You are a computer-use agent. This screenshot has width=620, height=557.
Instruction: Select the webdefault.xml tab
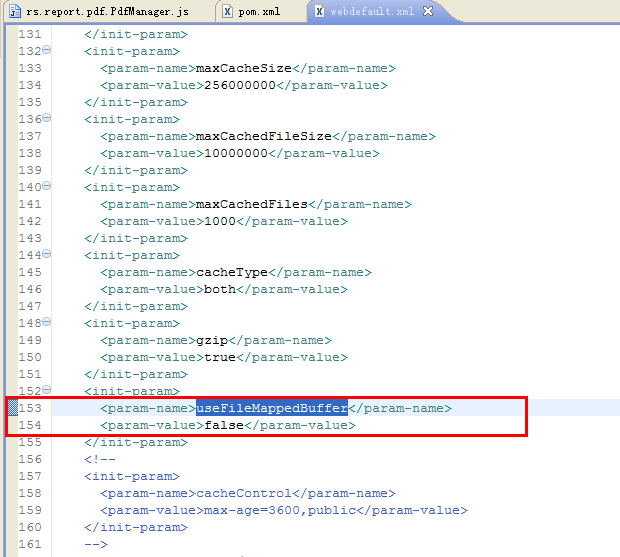372,11
